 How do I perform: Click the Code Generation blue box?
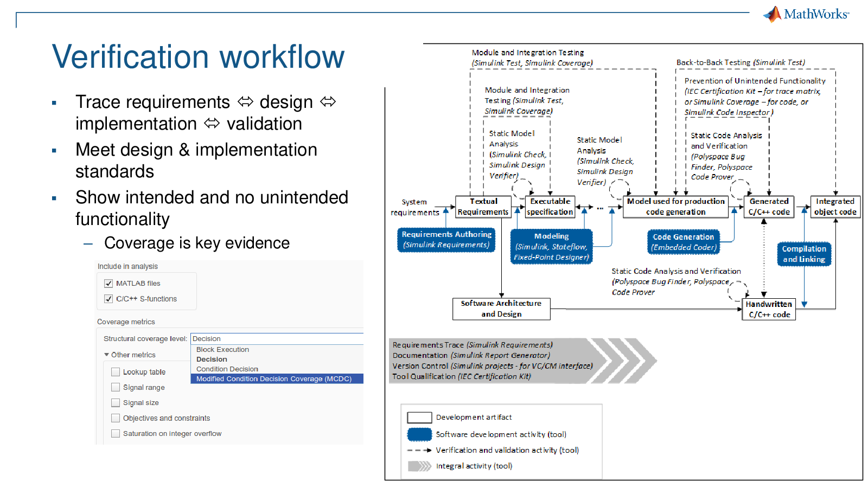click(684, 242)
